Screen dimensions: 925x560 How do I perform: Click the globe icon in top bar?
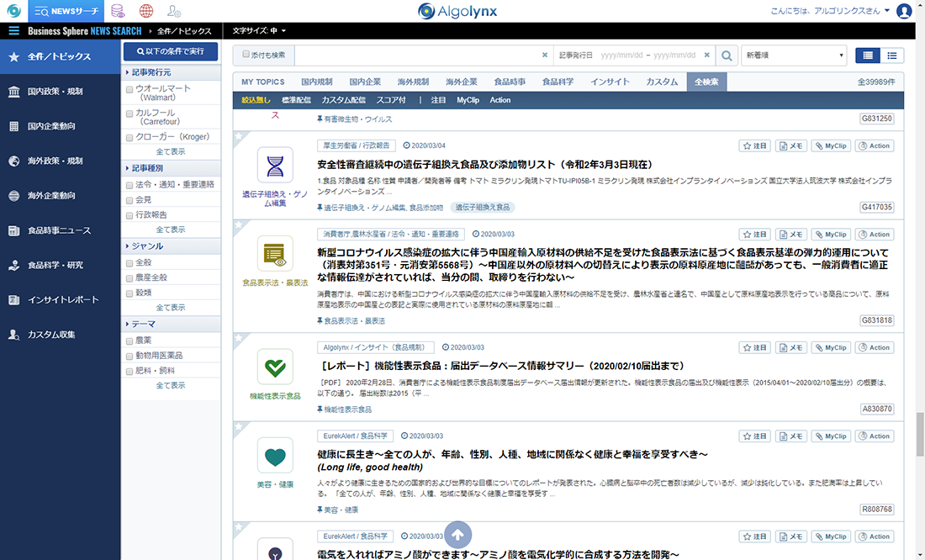146,11
